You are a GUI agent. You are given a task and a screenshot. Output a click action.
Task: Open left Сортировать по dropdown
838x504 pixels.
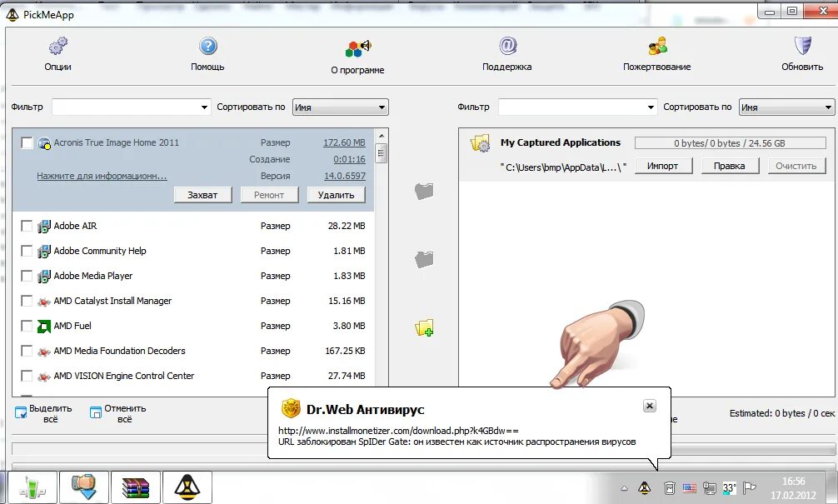341,107
